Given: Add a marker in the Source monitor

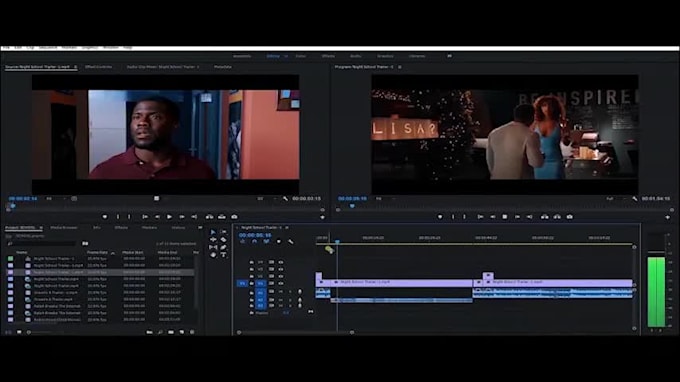Looking at the screenshot, I should [105, 217].
